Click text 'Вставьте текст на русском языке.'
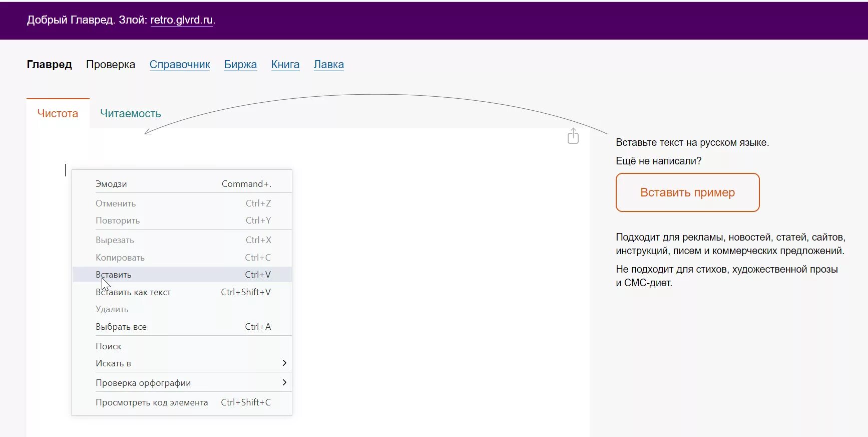This screenshot has height=437, width=868. coord(692,142)
